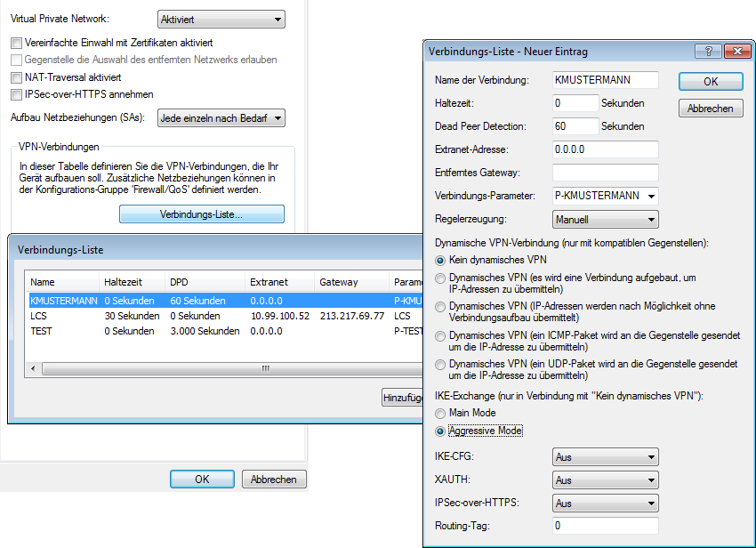Open the Regelerzeugung dropdown

(x=605, y=219)
